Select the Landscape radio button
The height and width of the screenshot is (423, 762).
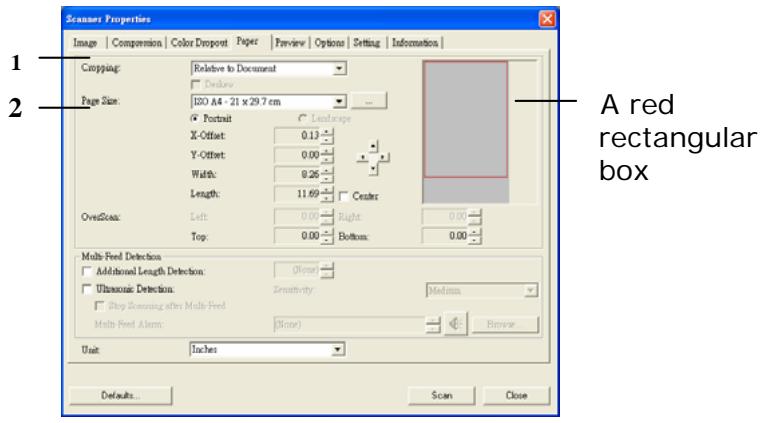coord(303,118)
